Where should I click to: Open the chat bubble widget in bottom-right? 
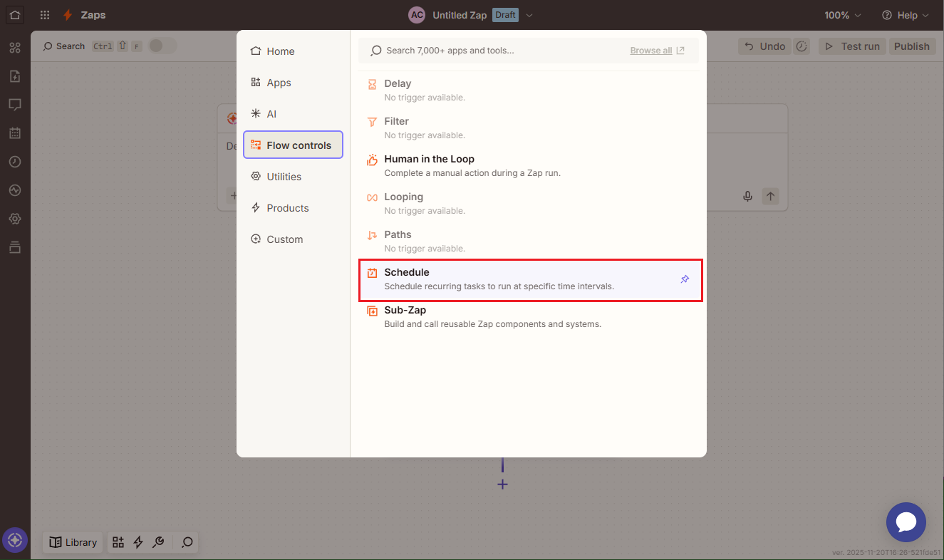click(x=906, y=522)
